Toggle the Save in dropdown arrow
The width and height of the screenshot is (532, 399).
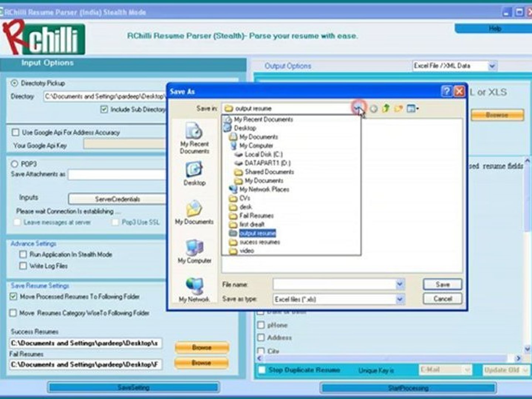pos(357,108)
